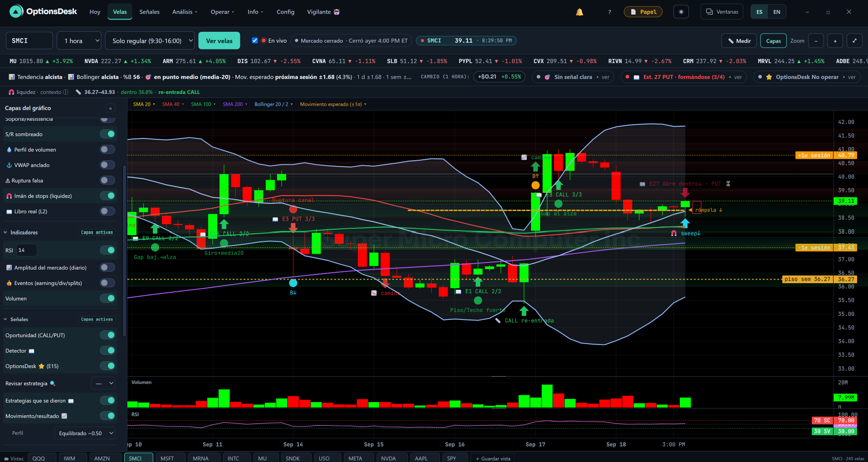
Task: Click the VWAP anclado anchor icon
Action: click(9, 165)
